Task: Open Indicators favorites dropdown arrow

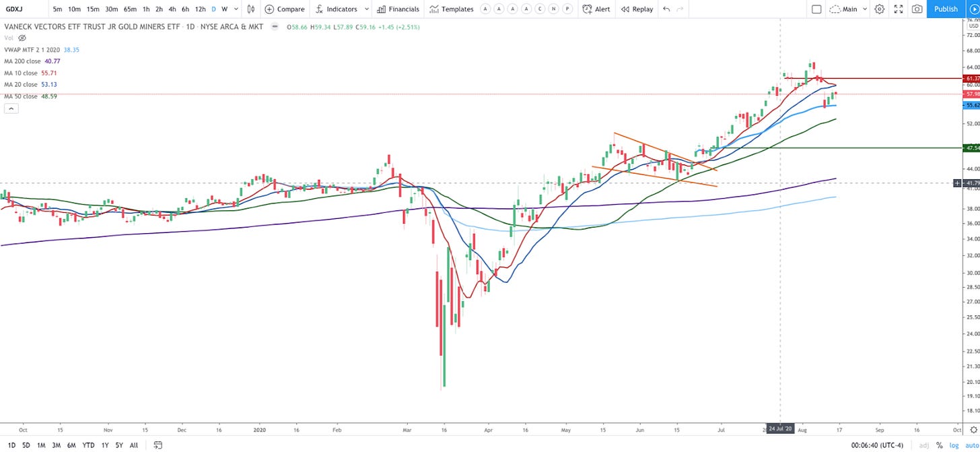Action: [x=366, y=9]
